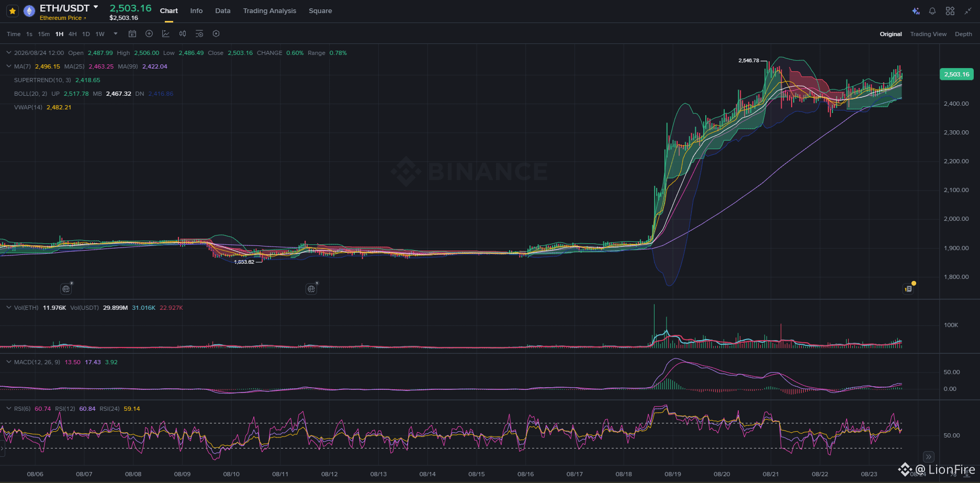The width and height of the screenshot is (980, 483).
Task: Switch to the Depth chart view
Action: tap(963, 34)
